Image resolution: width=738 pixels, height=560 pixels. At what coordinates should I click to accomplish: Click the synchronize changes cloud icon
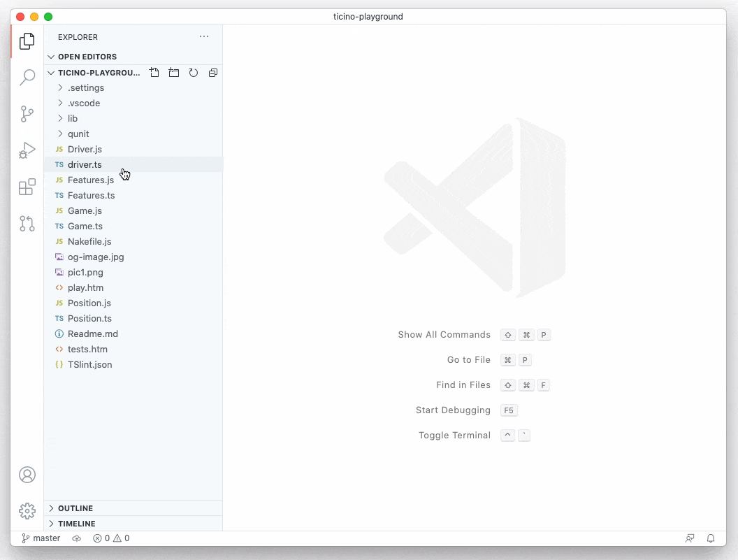[77, 538]
